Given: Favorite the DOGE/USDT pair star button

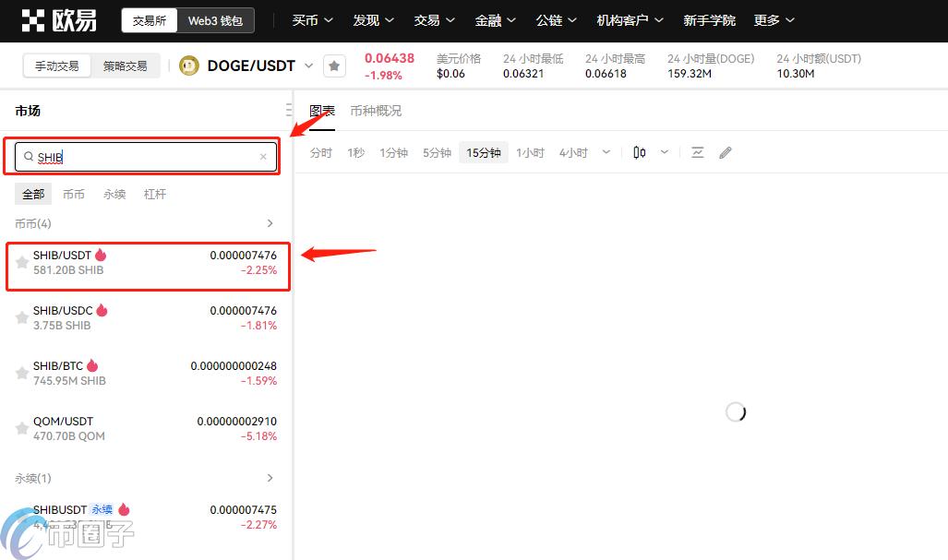Looking at the screenshot, I should pyautogui.click(x=334, y=66).
